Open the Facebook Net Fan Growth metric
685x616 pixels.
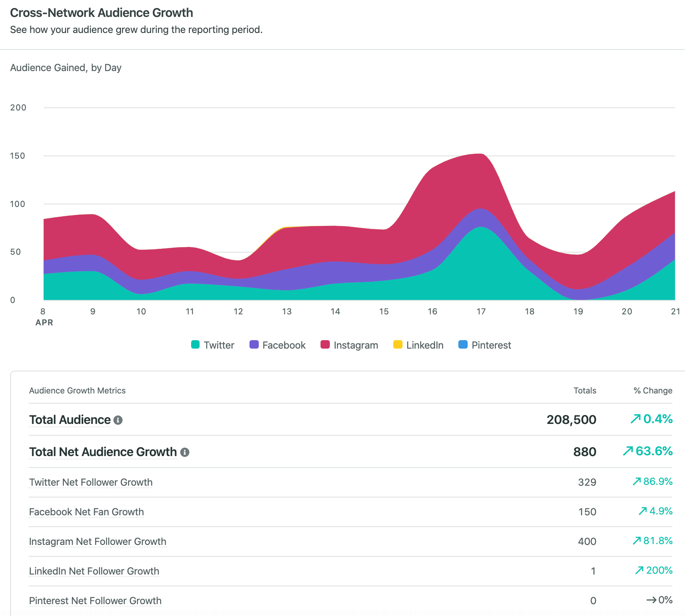(86, 512)
